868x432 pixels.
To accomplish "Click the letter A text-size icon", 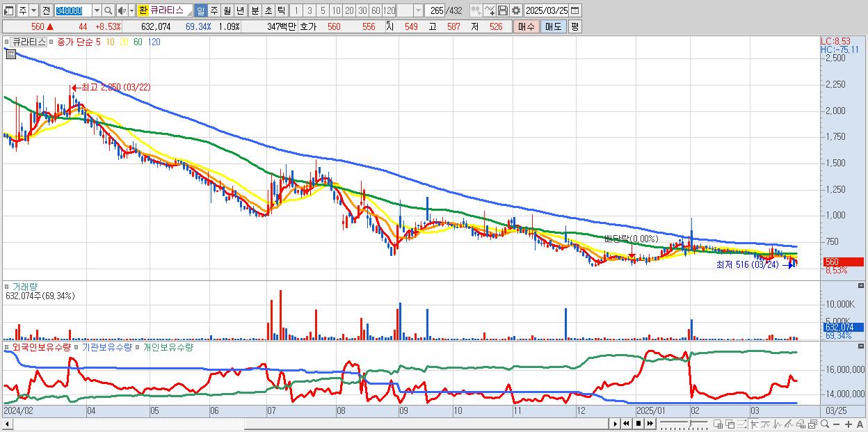I will (860, 424).
